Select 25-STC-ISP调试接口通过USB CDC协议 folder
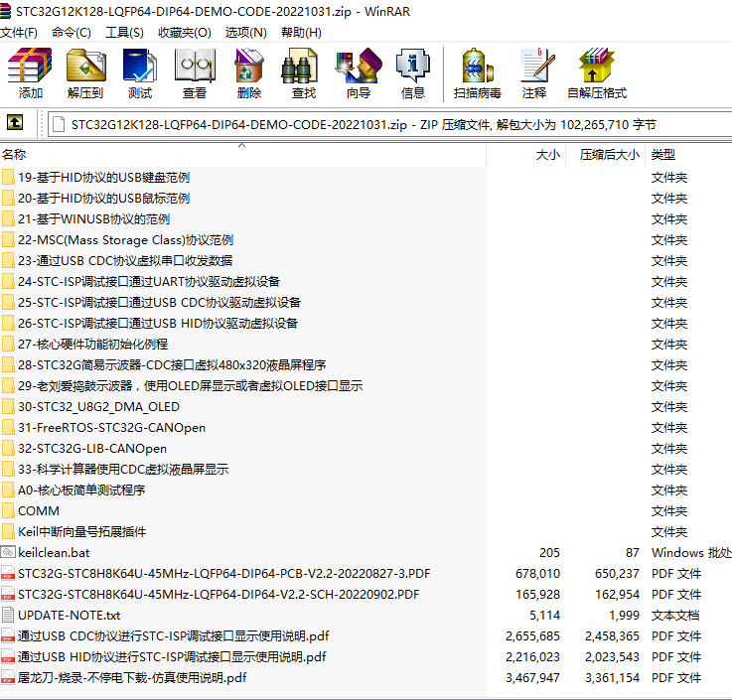Image resolution: width=732 pixels, height=700 pixels. (x=159, y=303)
